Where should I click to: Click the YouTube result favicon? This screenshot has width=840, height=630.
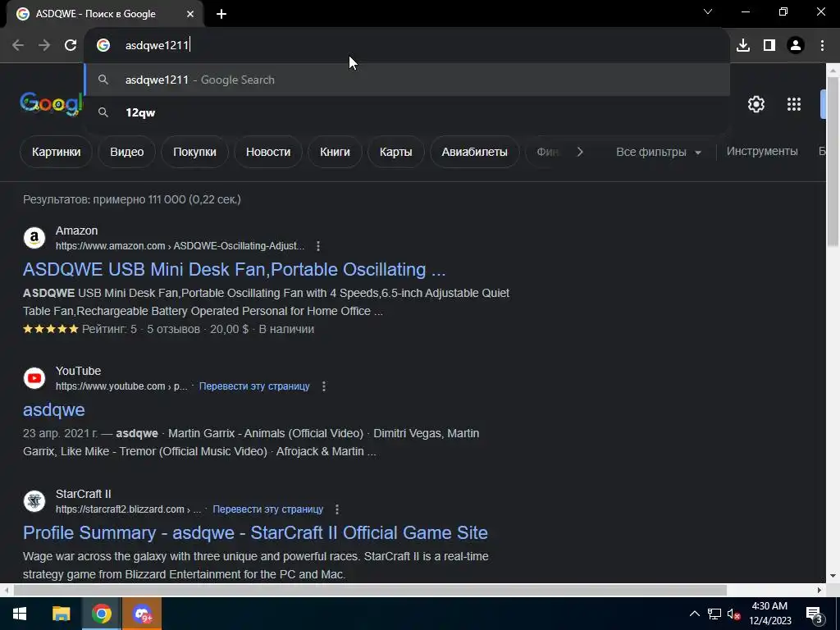(x=34, y=378)
